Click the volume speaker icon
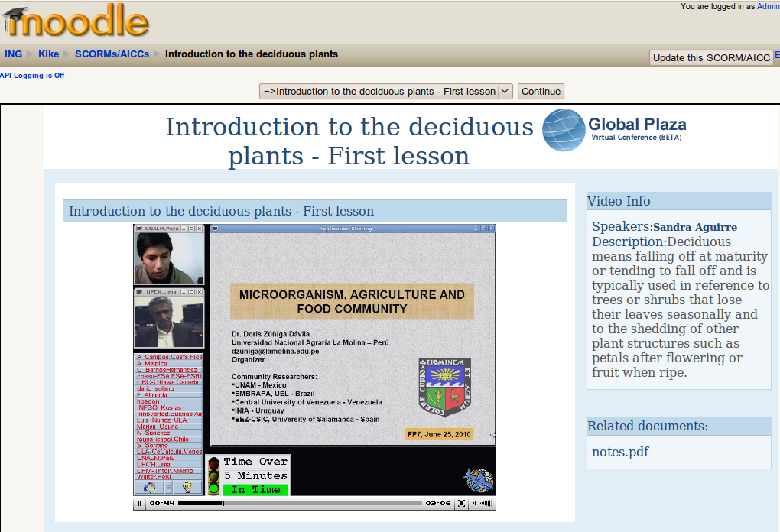780x532 pixels. coord(476,504)
